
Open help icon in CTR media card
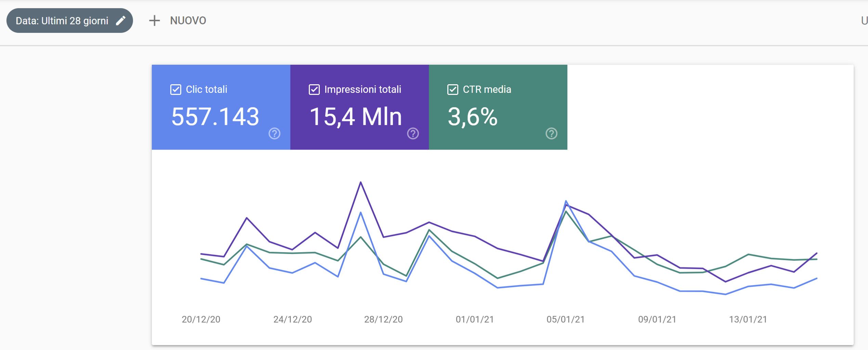click(x=551, y=134)
